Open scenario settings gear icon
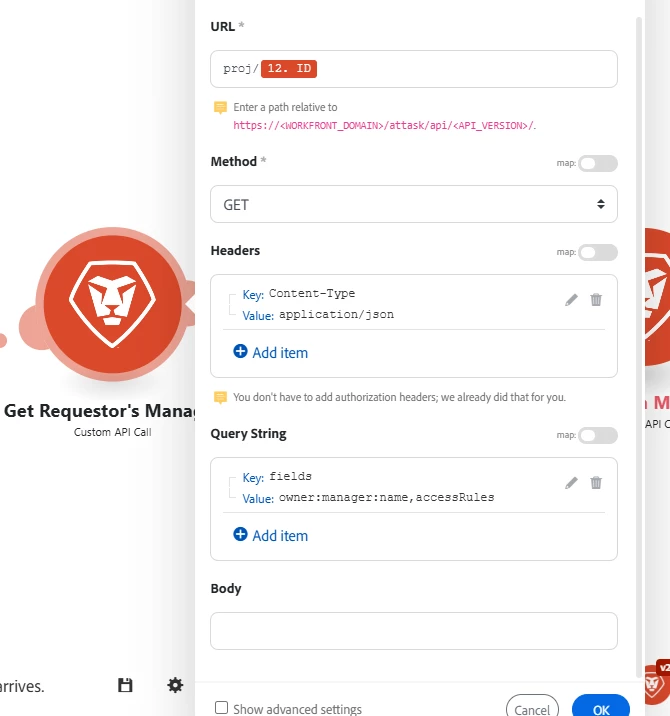 tap(175, 685)
